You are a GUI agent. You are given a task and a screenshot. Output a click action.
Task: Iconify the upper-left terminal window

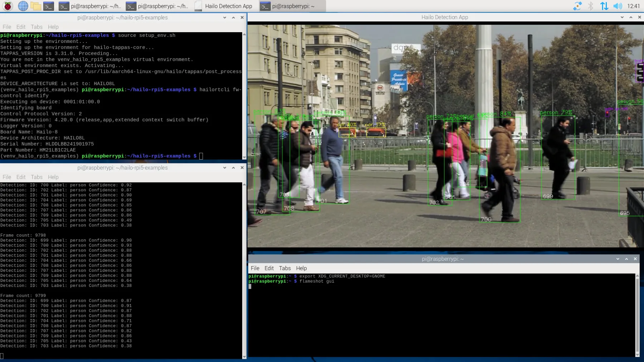coord(225,18)
